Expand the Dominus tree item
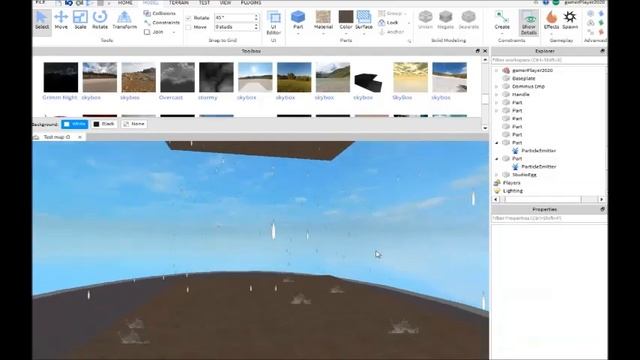640x360 pixels. (497, 87)
